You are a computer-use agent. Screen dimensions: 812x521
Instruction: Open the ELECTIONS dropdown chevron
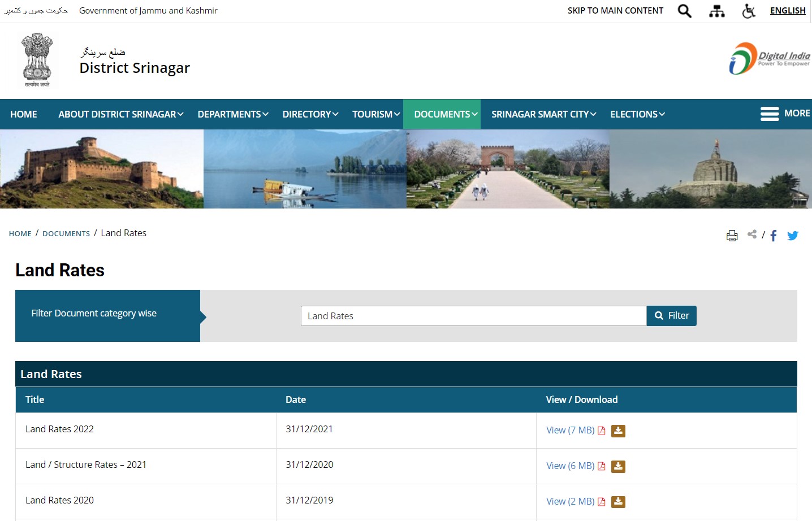coord(662,114)
